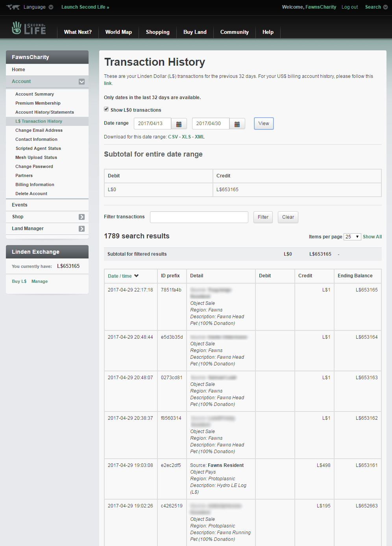Click ending balance L$652663

(x=367, y=506)
